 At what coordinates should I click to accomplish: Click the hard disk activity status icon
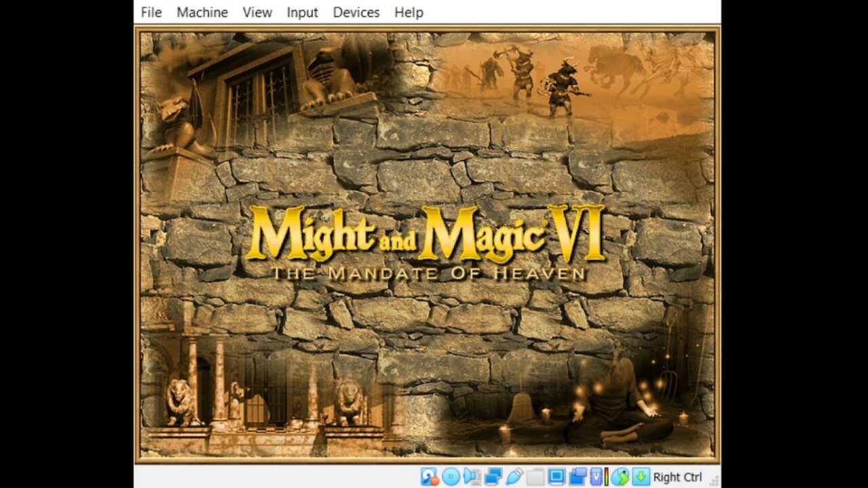click(430, 476)
